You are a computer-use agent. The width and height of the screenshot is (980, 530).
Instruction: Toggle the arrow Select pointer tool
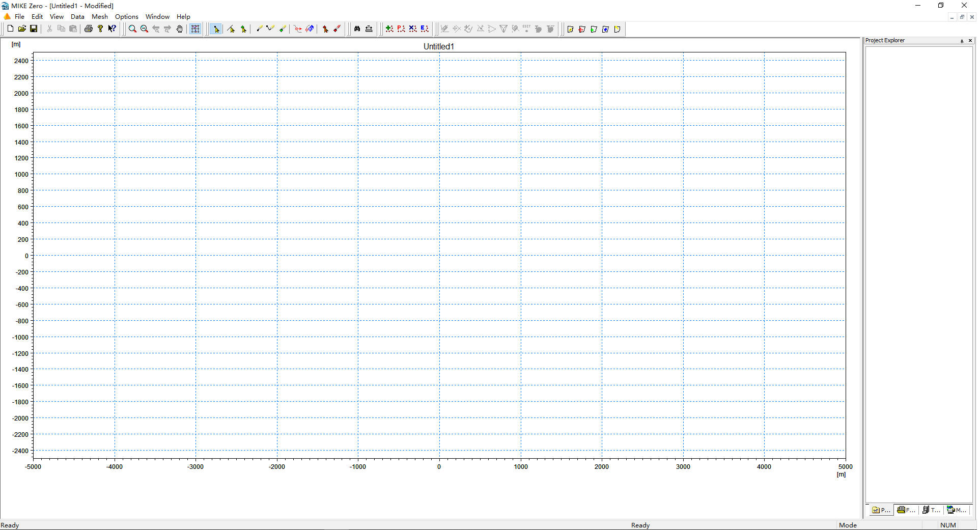pyautogui.click(x=216, y=29)
